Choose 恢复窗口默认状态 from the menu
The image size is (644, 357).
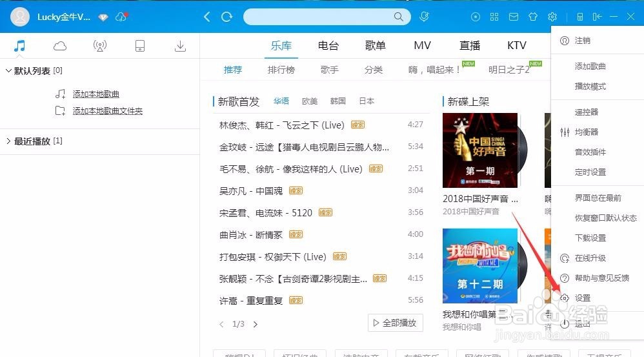coord(606,218)
